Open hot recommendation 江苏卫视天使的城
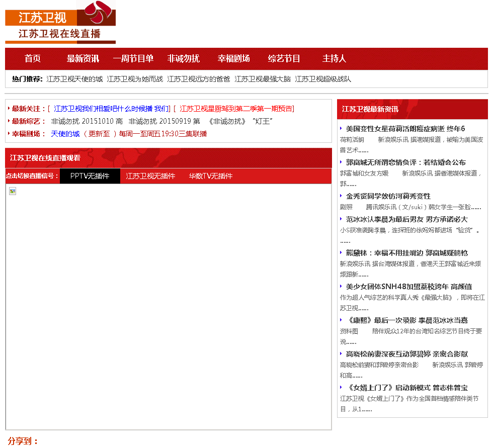Screen dimensions: 493x448 click(74, 79)
